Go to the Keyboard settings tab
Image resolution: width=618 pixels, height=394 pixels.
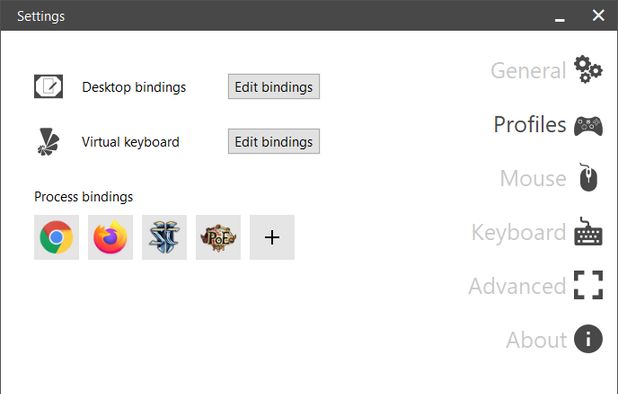coord(519,232)
